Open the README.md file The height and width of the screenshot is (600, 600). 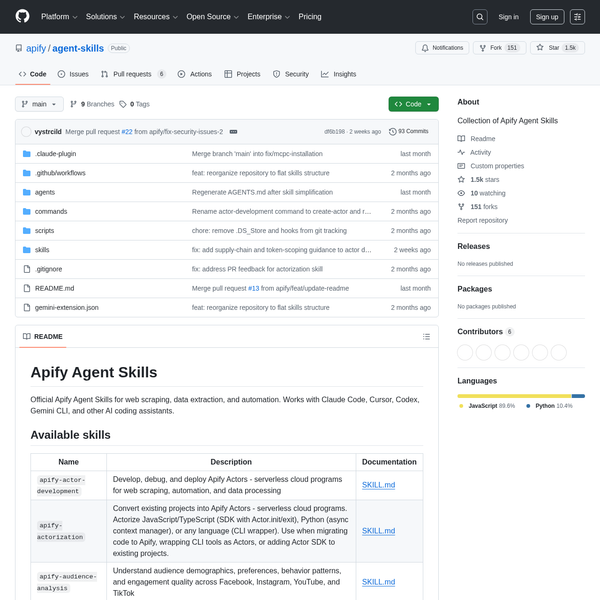point(54,288)
